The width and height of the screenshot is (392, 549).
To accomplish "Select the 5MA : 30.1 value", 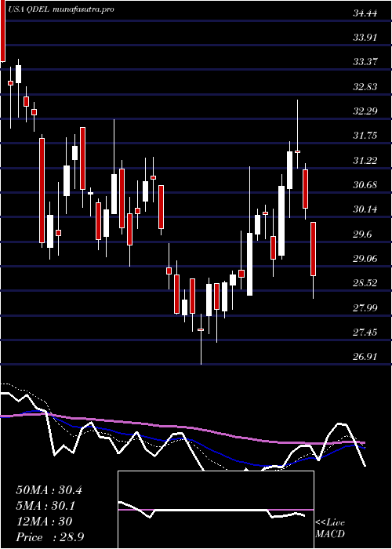I will click(x=46, y=506).
